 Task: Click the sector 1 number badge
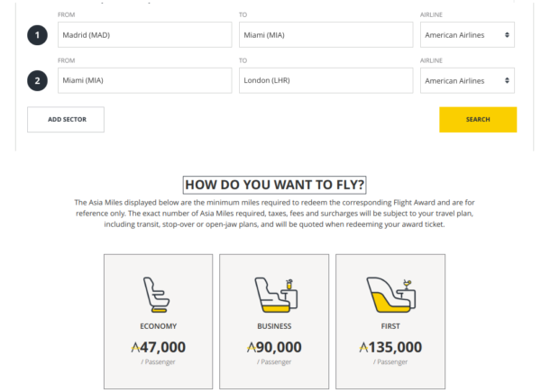coord(37,35)
